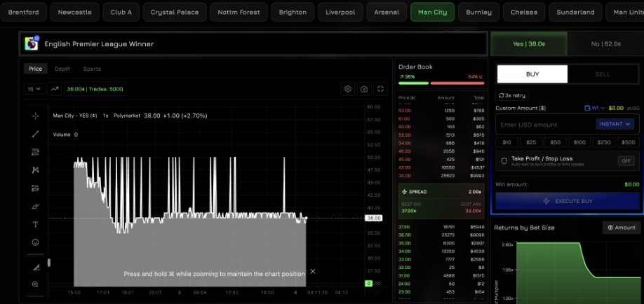Select the Liverpool team tab
644x304 pixels.
pyautogui.click(x=340, y=13)
